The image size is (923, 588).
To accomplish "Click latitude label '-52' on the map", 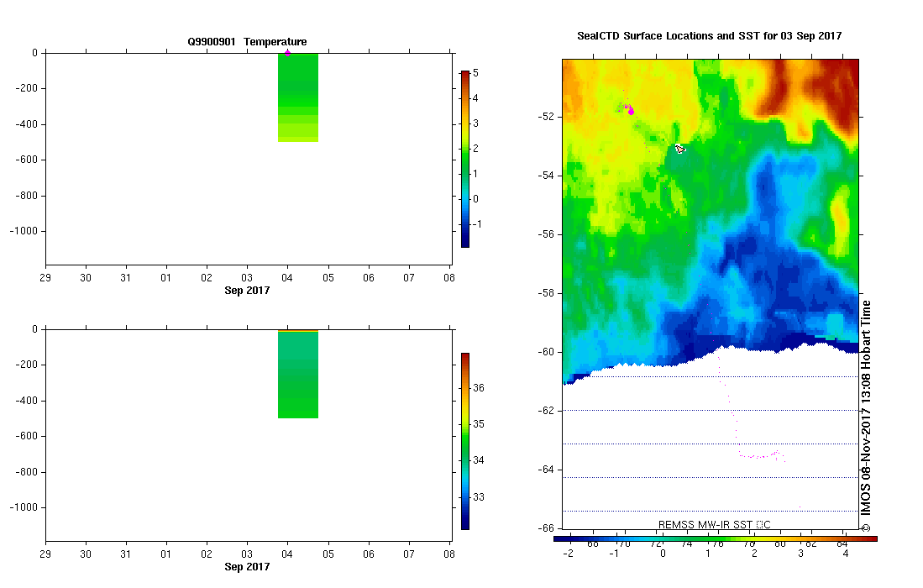I will click(546, 117).
